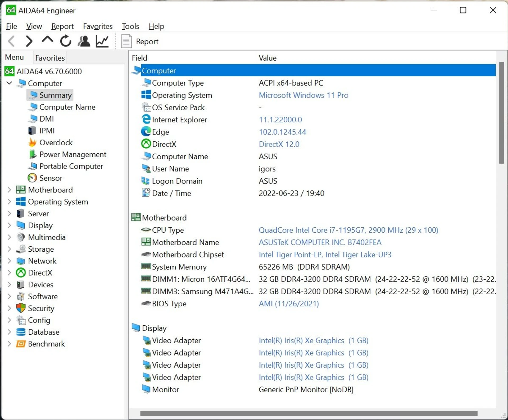Click the vertical scrollbar thumb
508x420 pixels.
[x=501, y=113]
